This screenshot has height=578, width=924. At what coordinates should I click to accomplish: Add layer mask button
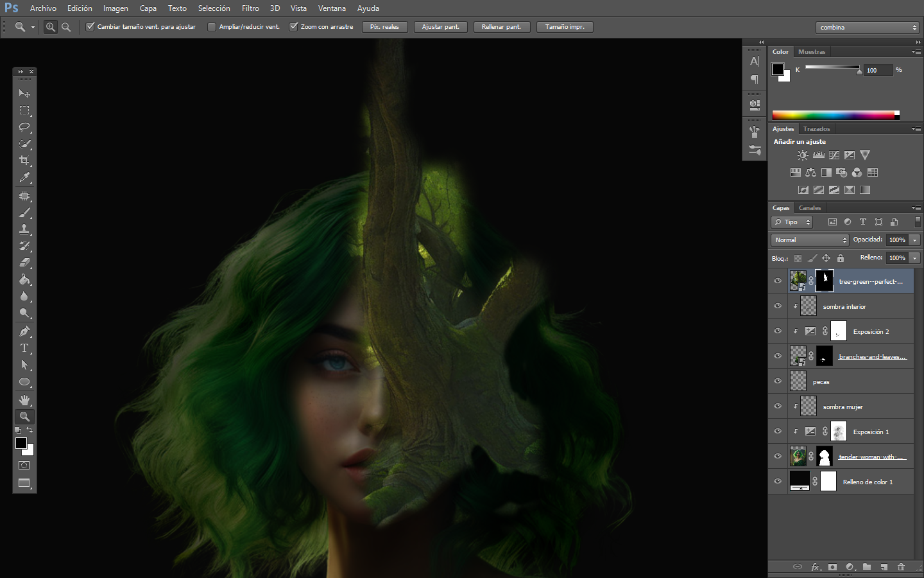pos(833,567)
